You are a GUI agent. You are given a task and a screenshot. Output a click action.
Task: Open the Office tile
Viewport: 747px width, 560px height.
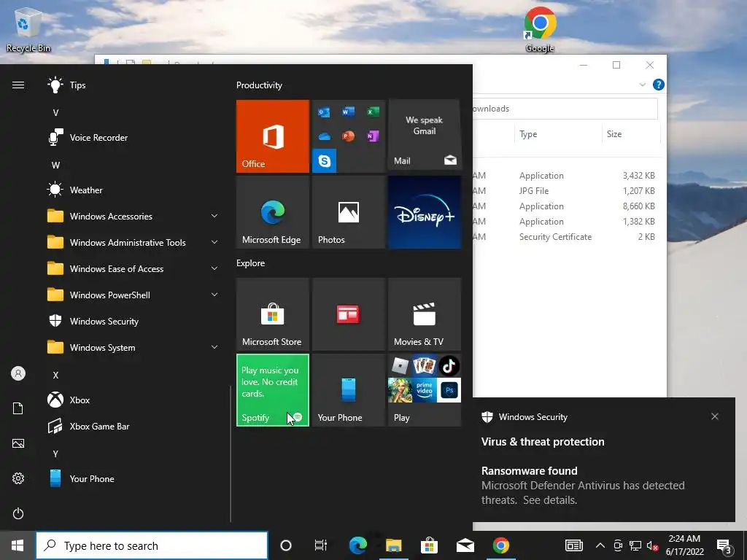click(273, 136)
